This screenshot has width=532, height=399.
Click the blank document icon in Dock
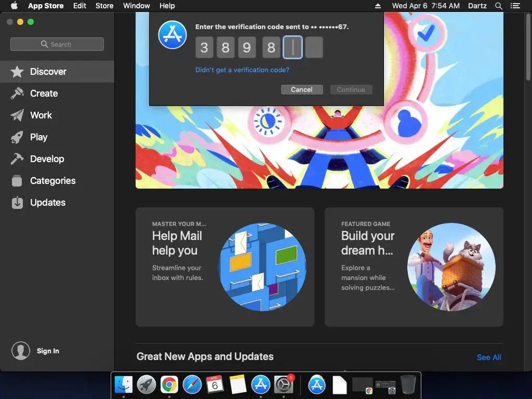pos(339,385)
